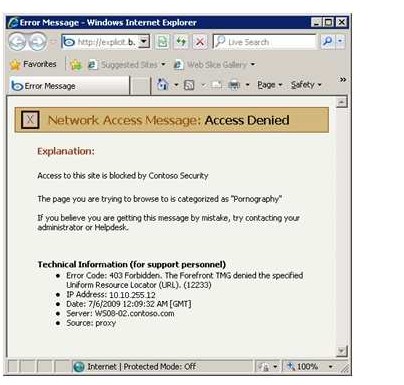Click the scrollbar up arrow
Viewport: 404px width, 385px height.
click(x=342, y=102)
